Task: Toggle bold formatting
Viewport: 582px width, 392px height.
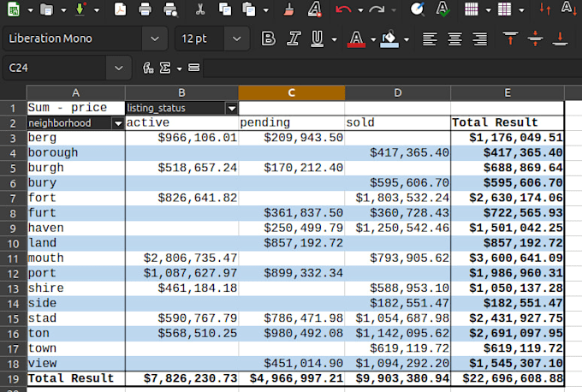Action: pos(269,39)
